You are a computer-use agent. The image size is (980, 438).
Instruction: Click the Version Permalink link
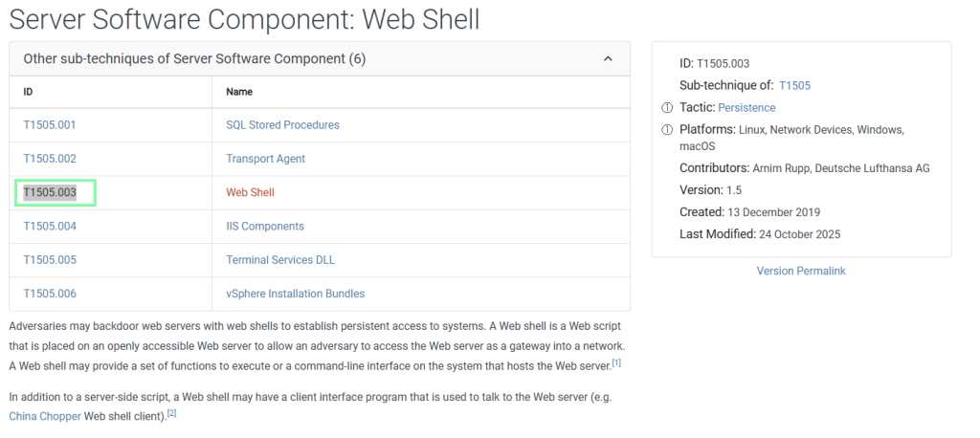801,271
